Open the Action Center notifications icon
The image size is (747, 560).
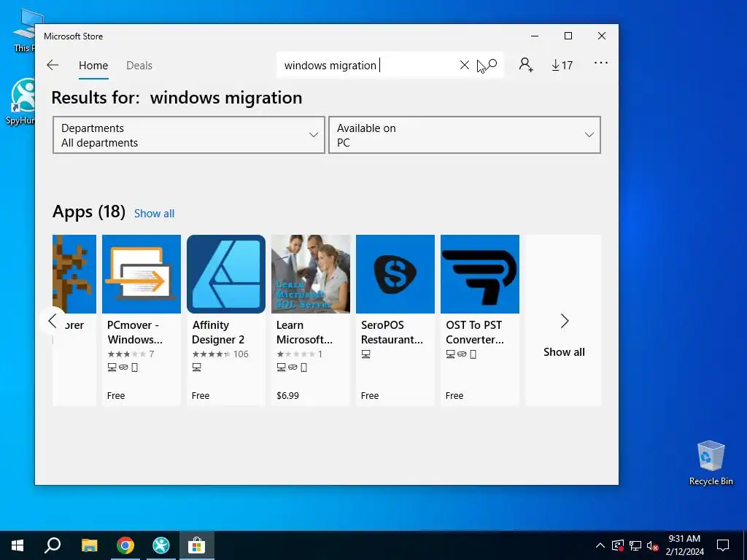point(723,545)
